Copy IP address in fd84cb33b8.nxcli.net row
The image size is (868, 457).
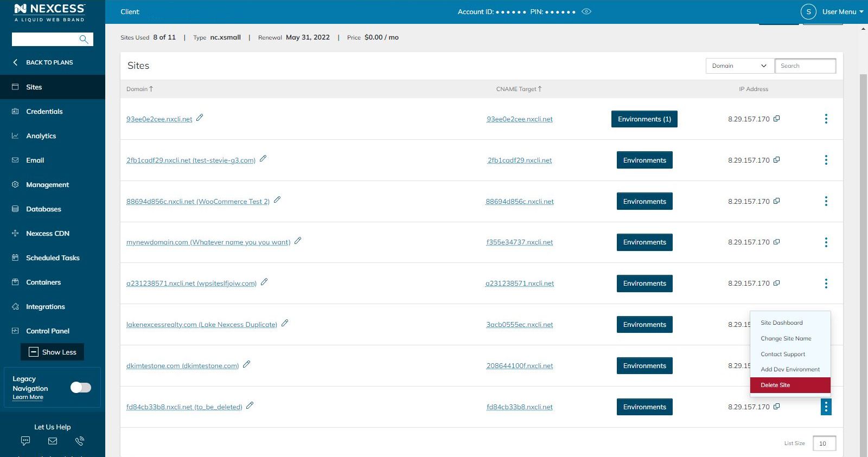click(x=776, y=406)
